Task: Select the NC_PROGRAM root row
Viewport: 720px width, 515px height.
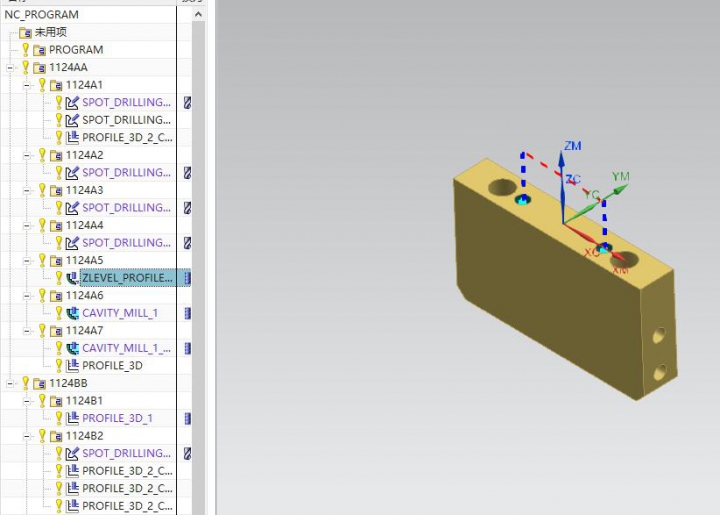Action: [x=41, y=15]
